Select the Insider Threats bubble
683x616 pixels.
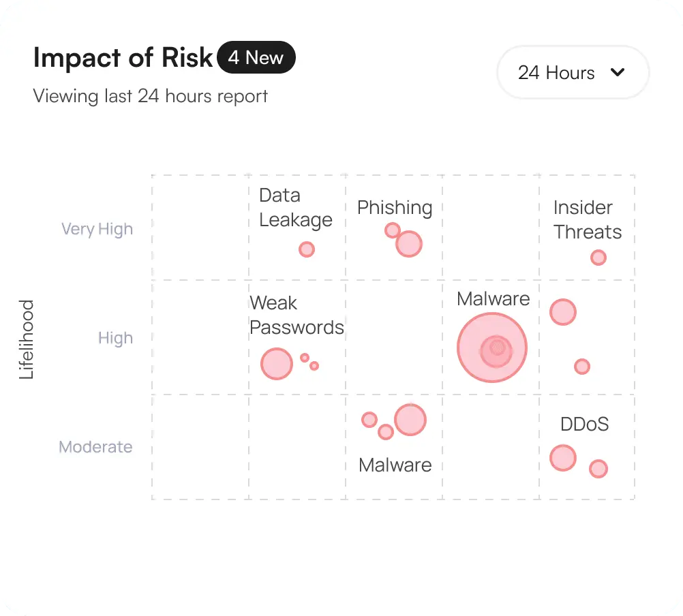598,258
